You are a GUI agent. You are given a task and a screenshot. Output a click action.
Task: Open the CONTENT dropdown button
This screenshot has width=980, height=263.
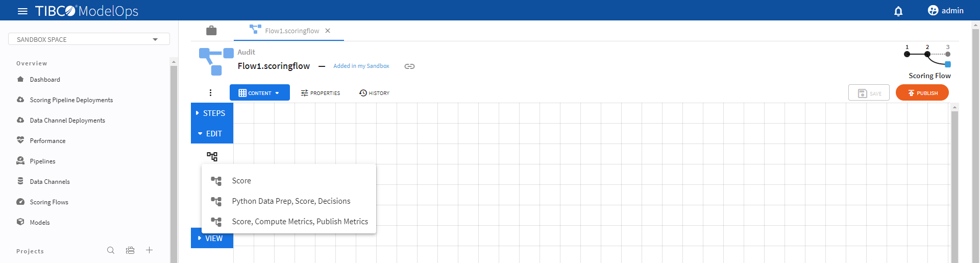coord(260,92)
